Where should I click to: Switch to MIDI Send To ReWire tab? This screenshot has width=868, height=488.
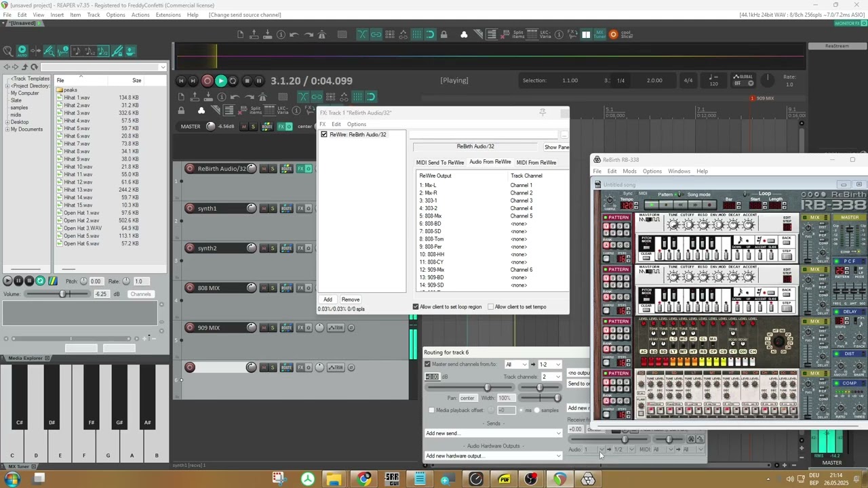click(440, 163)
